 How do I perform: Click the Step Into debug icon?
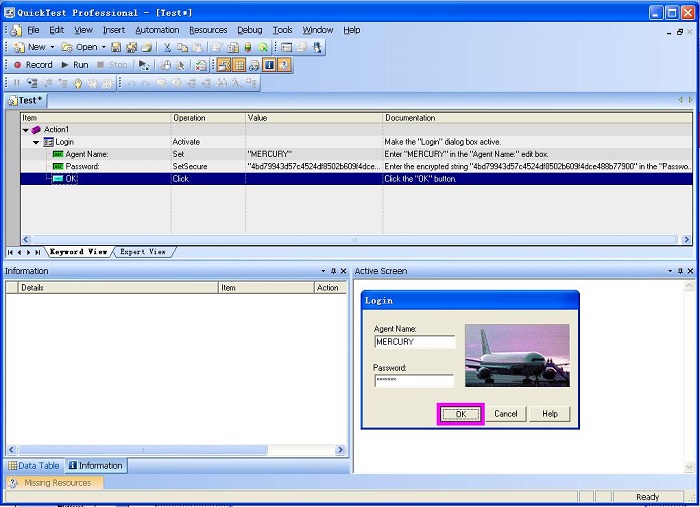(32, 83)
